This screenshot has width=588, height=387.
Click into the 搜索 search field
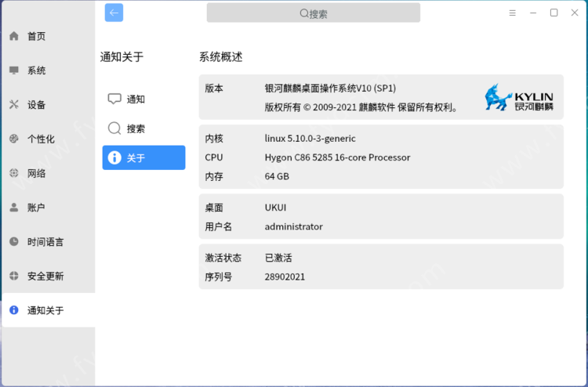(x=314, y=13)
